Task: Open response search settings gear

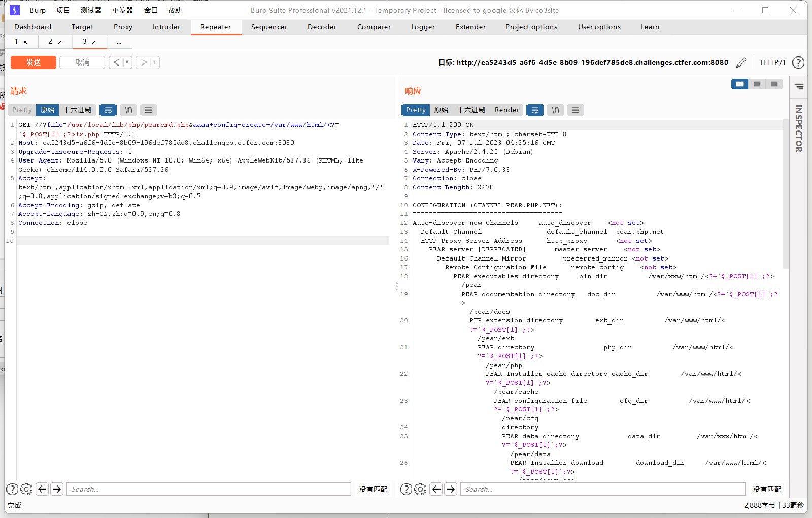Action: pyautogui.click(x=420, y=489)
